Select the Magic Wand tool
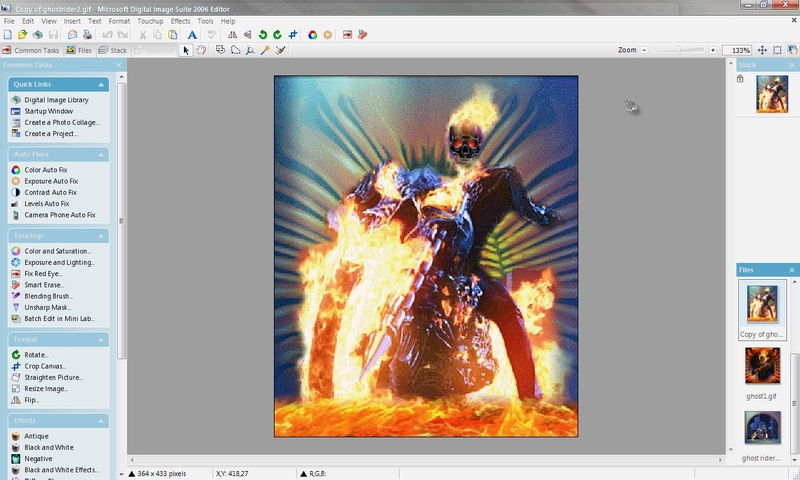The height and width of the screenshot is (480, 800). [x=265, y=50]
